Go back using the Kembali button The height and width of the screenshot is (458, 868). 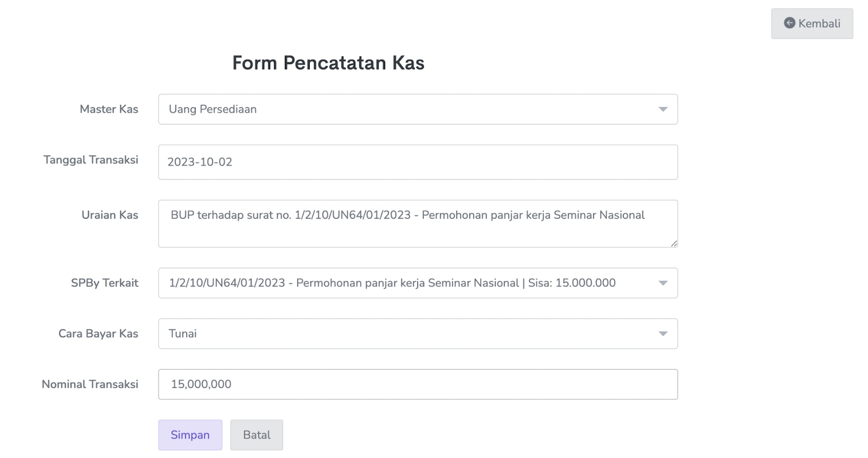coord(812,23)
